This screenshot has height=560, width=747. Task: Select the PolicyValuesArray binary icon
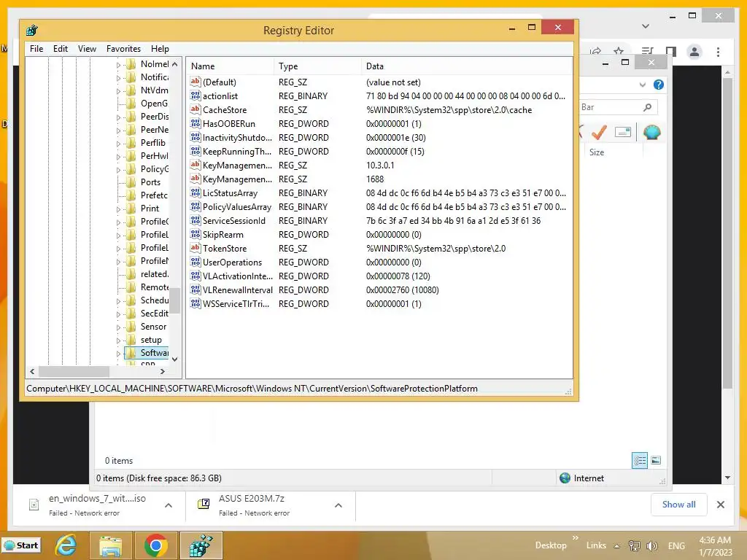tap(196, 206)
